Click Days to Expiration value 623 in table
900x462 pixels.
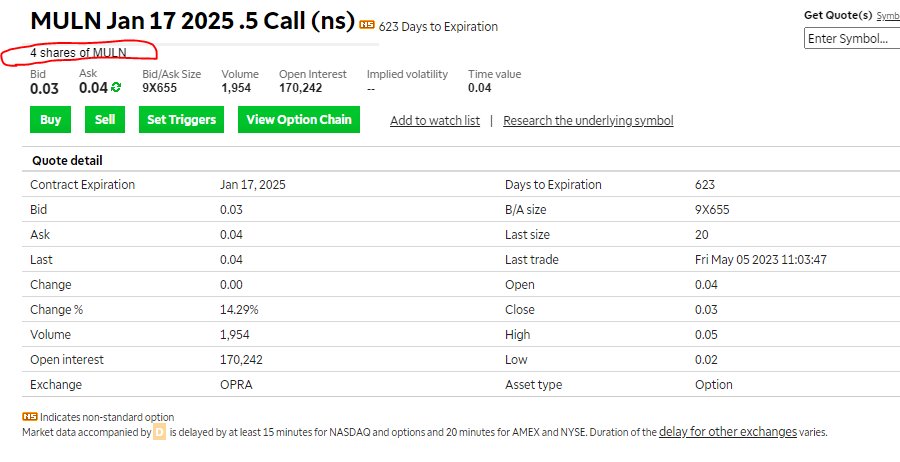(x=705, y=185)
